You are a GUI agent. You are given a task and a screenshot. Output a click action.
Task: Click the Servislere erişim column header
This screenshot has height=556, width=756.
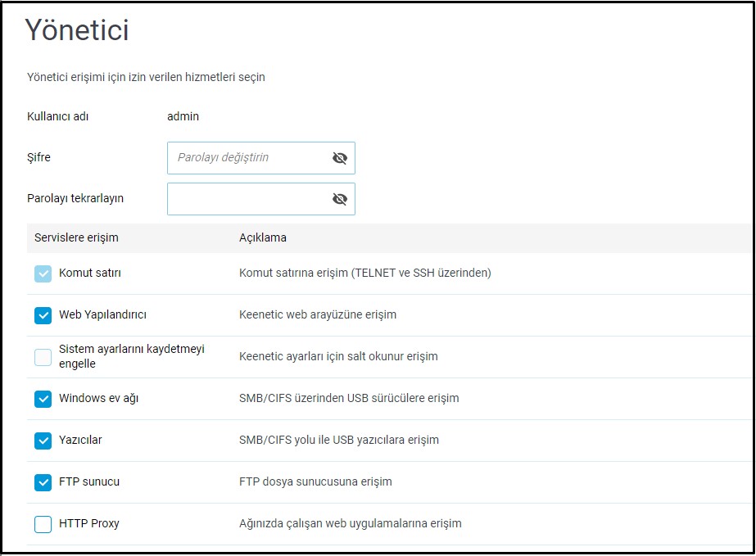coord(76,238)
